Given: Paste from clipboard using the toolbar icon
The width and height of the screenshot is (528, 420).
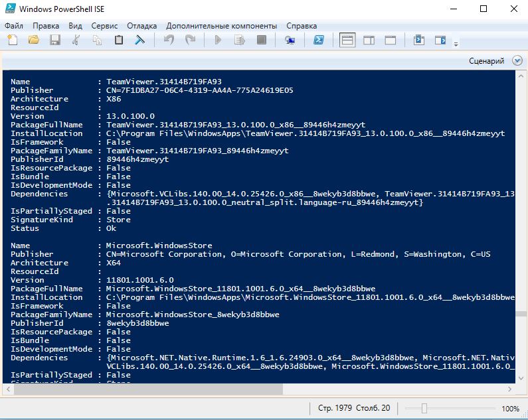Looking at the screenshot, I should 118,40.
